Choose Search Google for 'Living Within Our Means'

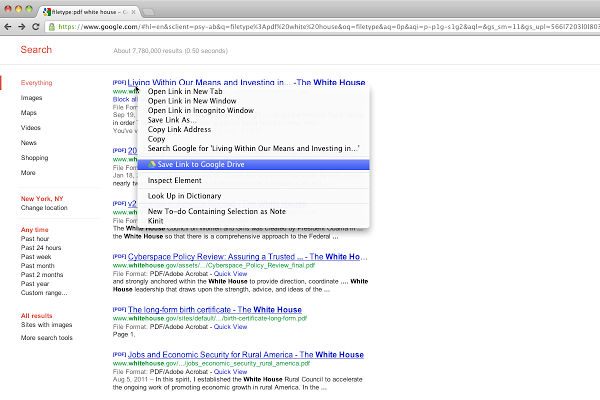pos(253,149)
